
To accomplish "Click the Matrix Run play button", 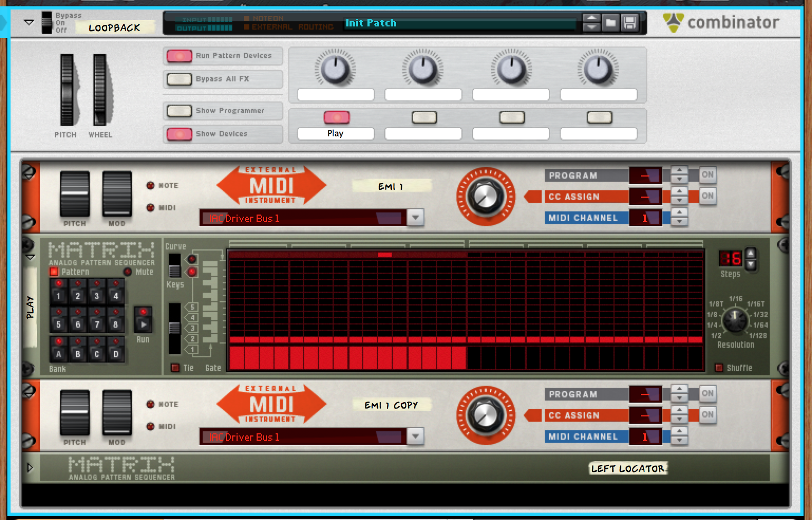I will point(143,320).
